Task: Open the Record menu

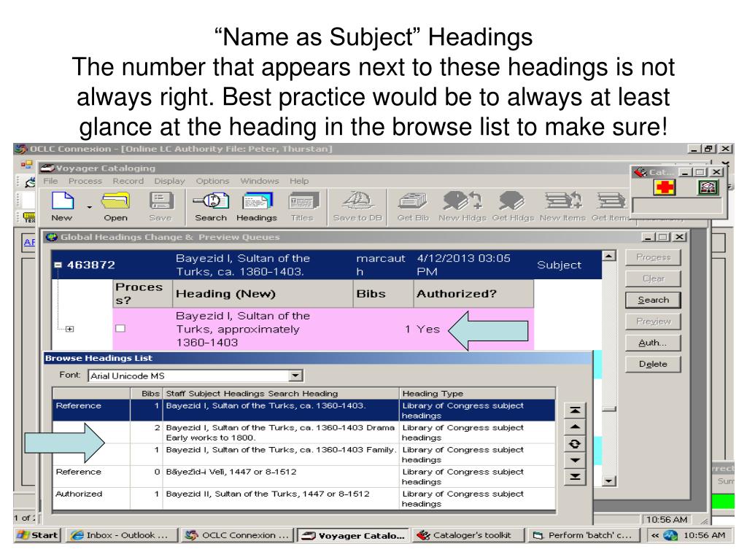Action: (128, 181)
